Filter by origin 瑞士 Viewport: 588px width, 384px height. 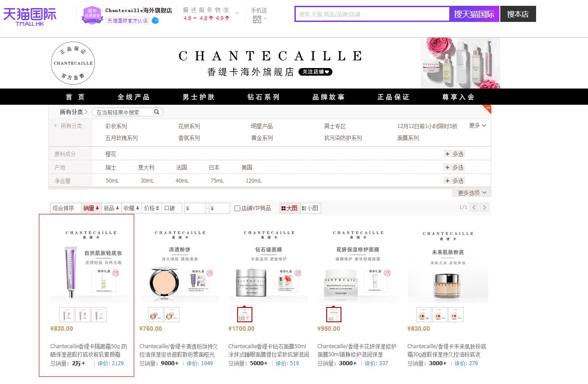111,167
